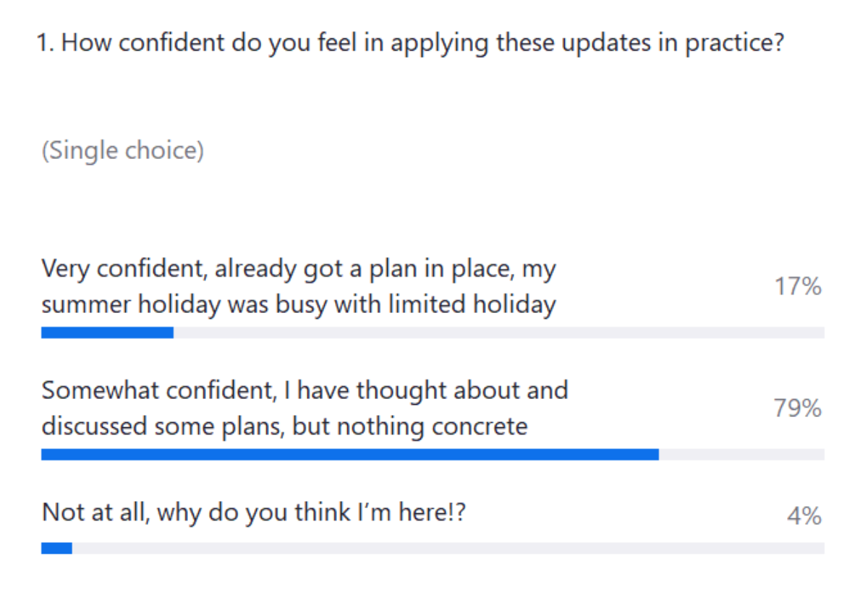Click the 4% result value
Image resolution: width=868 pixels, height=600 pixels.
(804, 516)
